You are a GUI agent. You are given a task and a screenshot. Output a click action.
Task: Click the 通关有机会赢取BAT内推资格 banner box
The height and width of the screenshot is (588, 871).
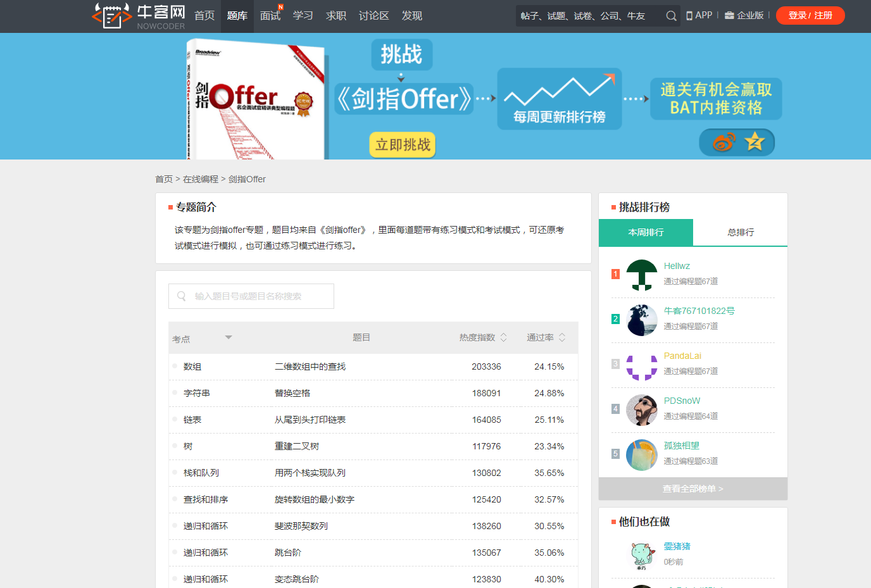click(716, 99)
